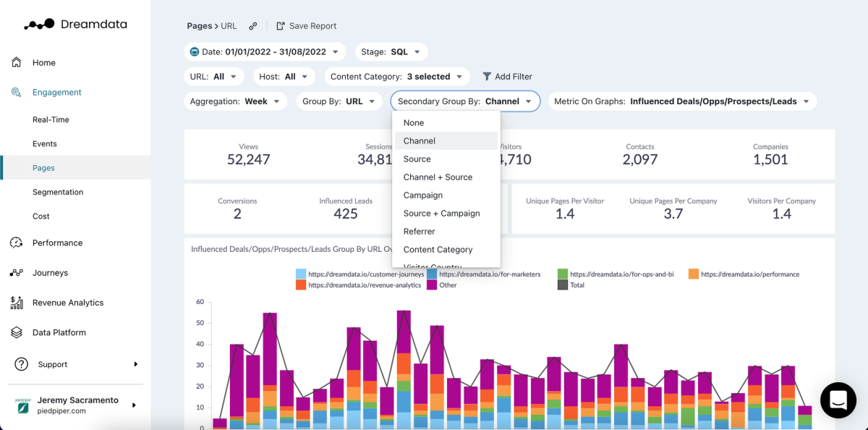Toggle the 'Other' series in legend
Image resolution: width=868 pixels, height=430 pixels.
(x=441, y=285)
